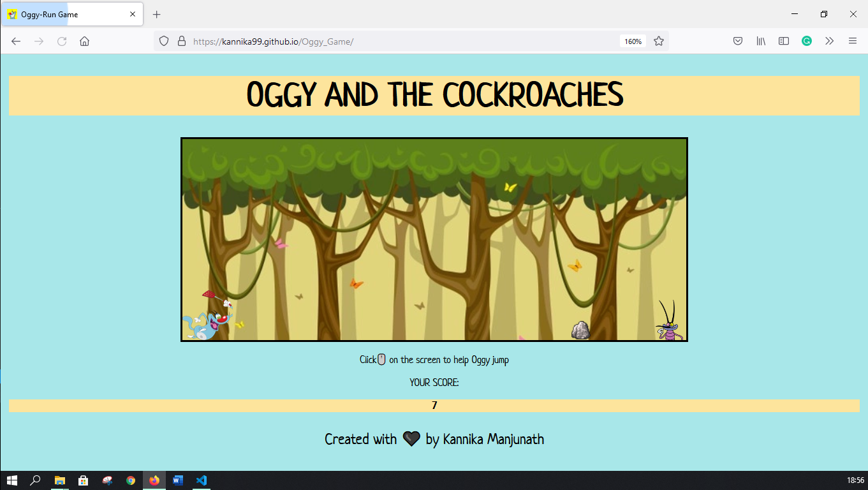The image size is (868, 490).
Task: Click the Grammarly extension icon
Action: 807,40
